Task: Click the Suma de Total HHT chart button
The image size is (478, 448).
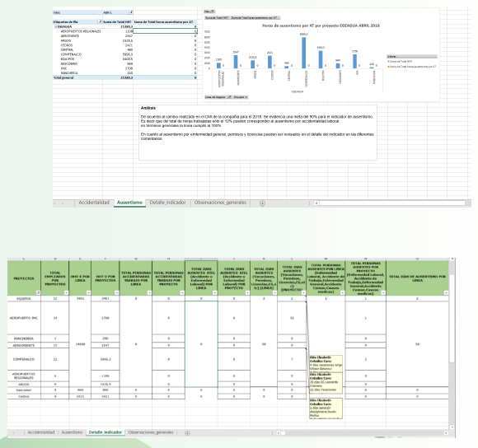Action: (x=217, y=17)
